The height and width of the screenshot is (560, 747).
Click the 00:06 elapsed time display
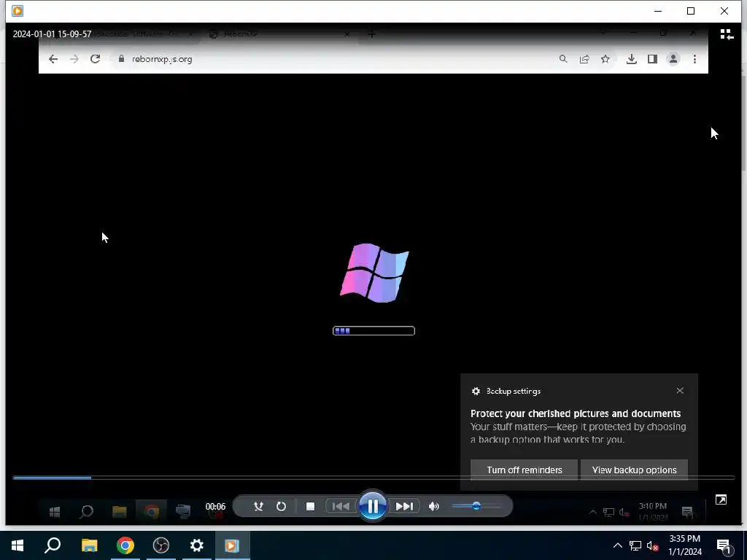(215, 507)
